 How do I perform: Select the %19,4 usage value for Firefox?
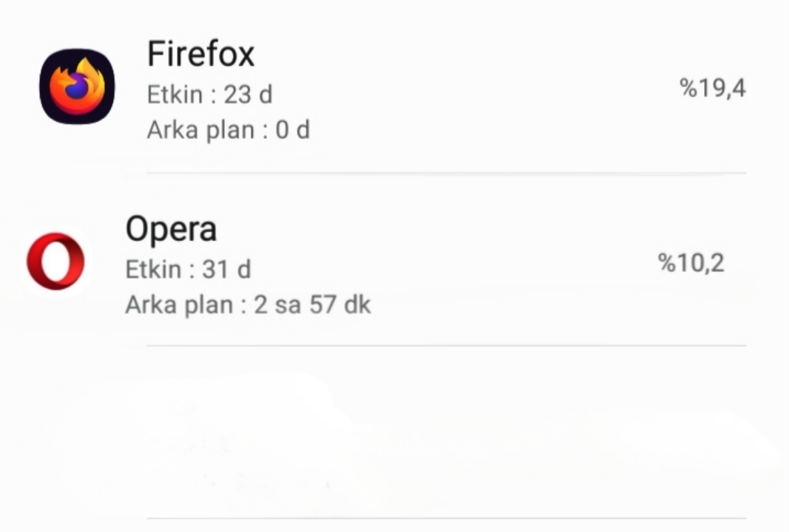713,88
